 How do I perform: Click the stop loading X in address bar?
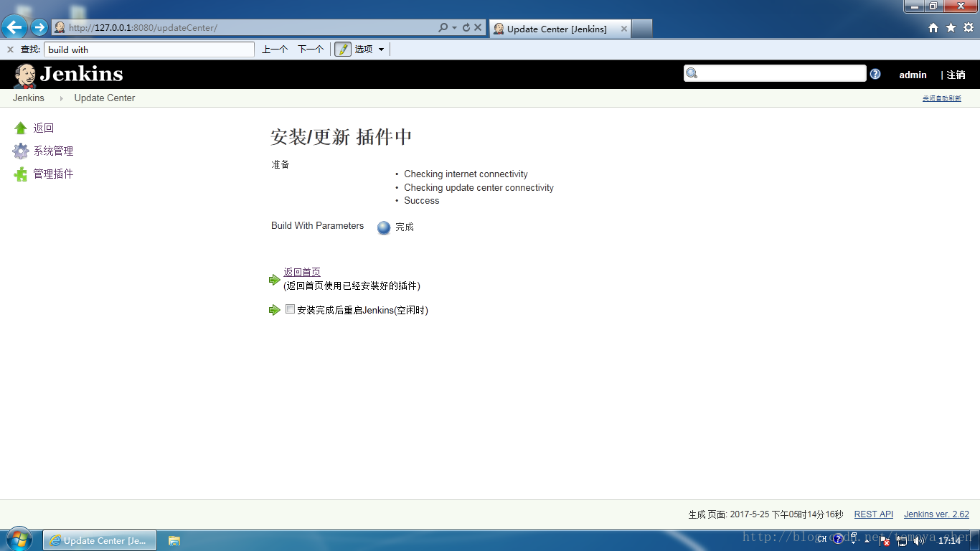pos(478,27)
